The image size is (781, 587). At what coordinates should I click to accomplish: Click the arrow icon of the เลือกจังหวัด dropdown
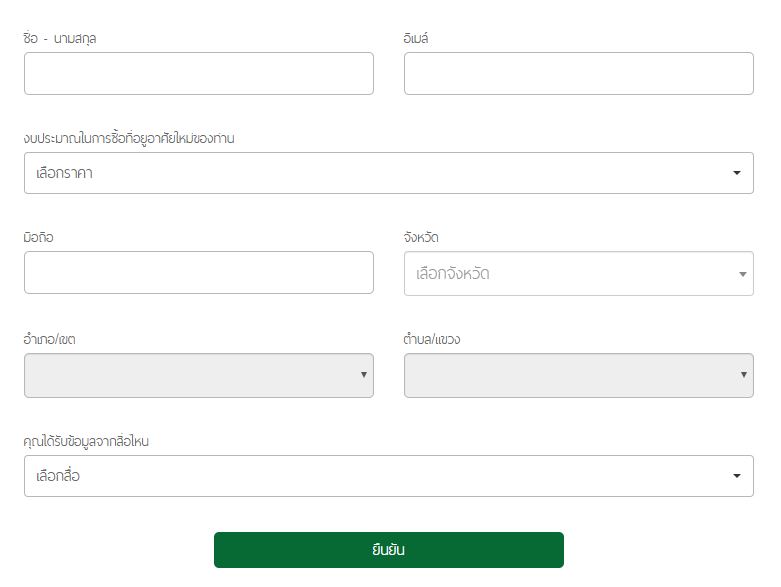[x=743, y=274]
